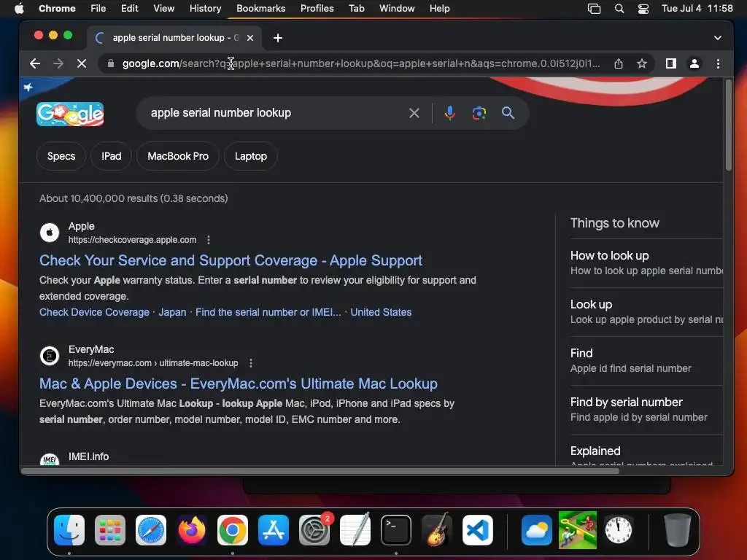Go back to the previous page
Image resolution: width=747 pixels, height=560 pixels.
[35, 63]
